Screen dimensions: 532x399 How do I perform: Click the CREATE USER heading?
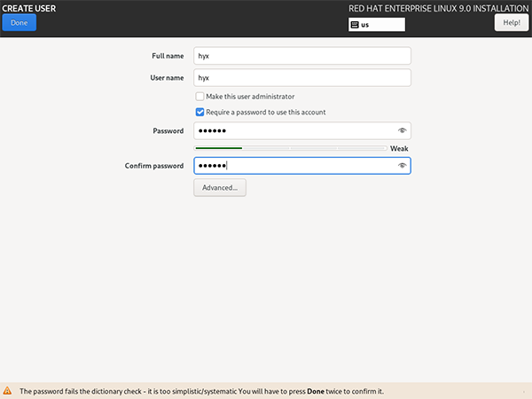pos(29,9)
